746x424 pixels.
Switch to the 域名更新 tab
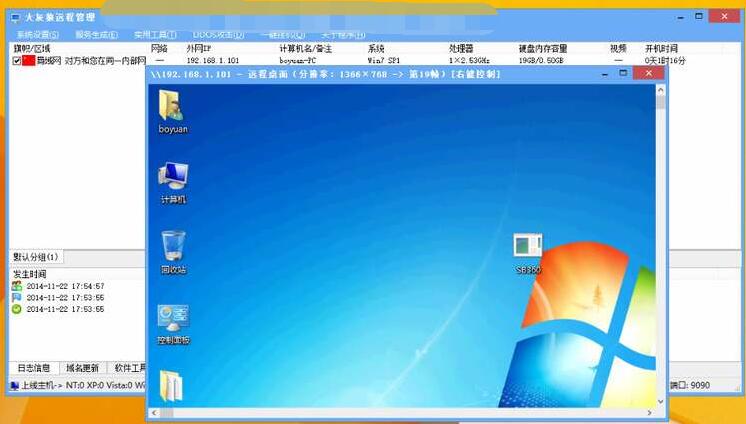tap(83, 367)
